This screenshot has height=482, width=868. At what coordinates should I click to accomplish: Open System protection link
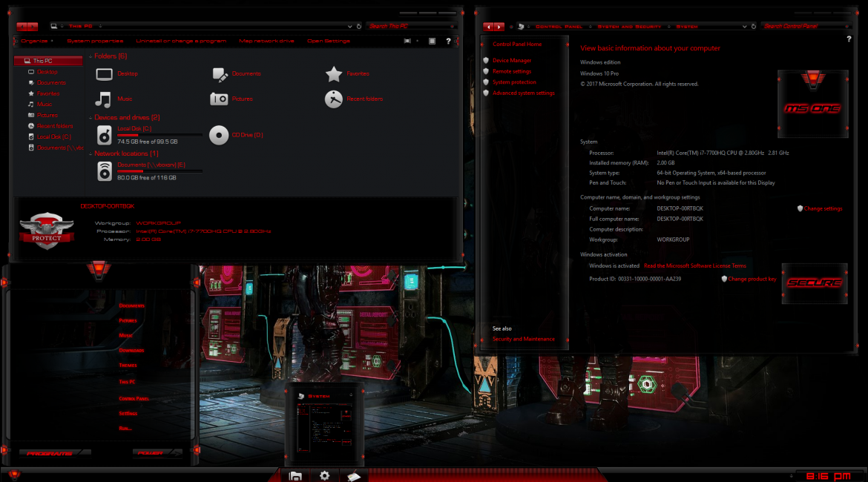coord(514,82)
